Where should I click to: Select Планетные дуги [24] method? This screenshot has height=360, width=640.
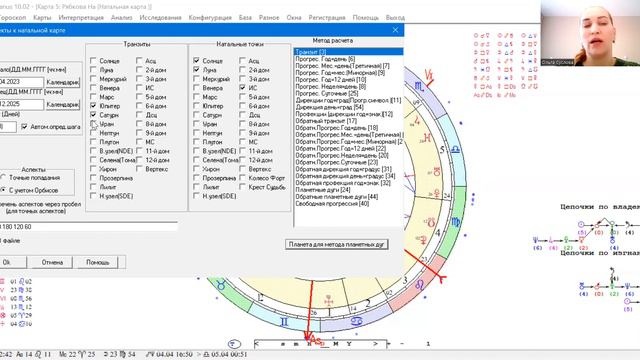point(323,190)
